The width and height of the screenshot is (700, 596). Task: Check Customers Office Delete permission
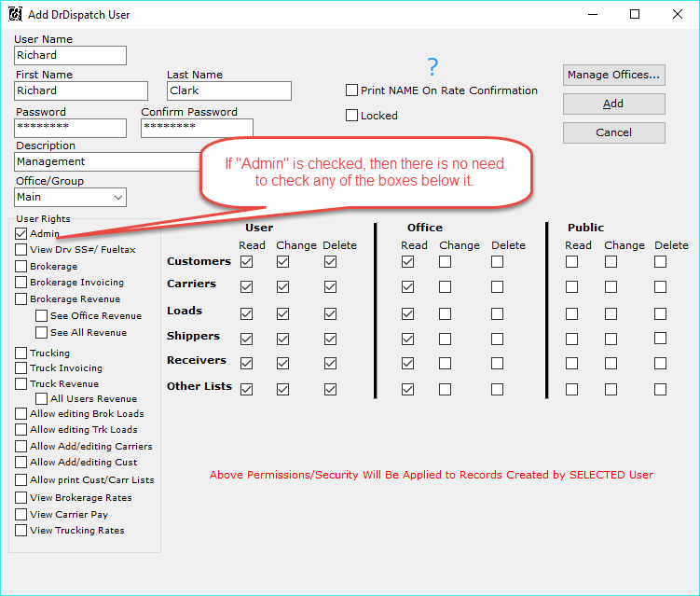[x=498, y=261]
